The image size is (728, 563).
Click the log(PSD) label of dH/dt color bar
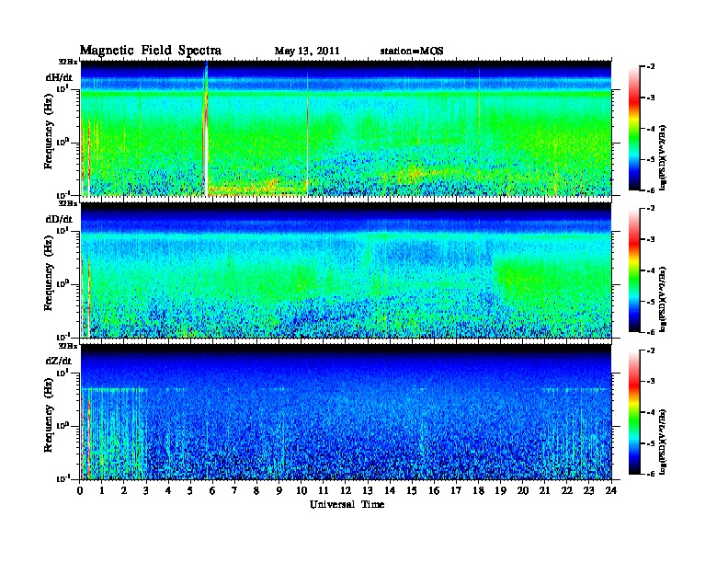tap(663, 157)
